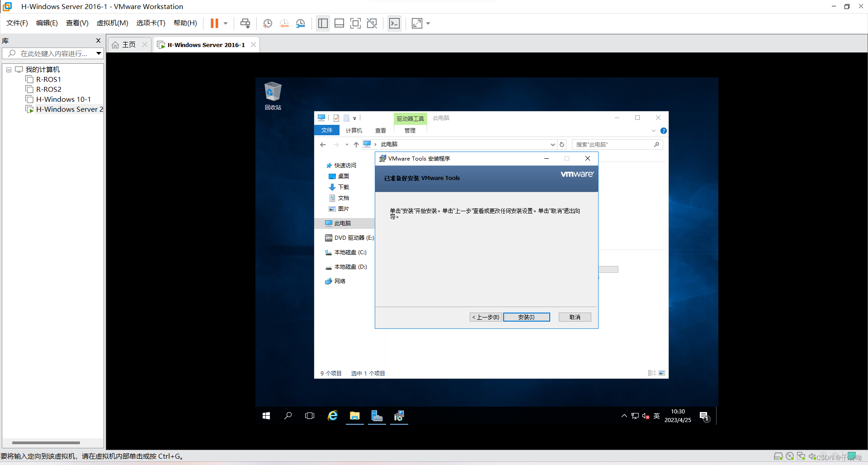Expand the stretch display dropdown arrow
The height and width of the screenshot is (465, 868).
[428, 23]
